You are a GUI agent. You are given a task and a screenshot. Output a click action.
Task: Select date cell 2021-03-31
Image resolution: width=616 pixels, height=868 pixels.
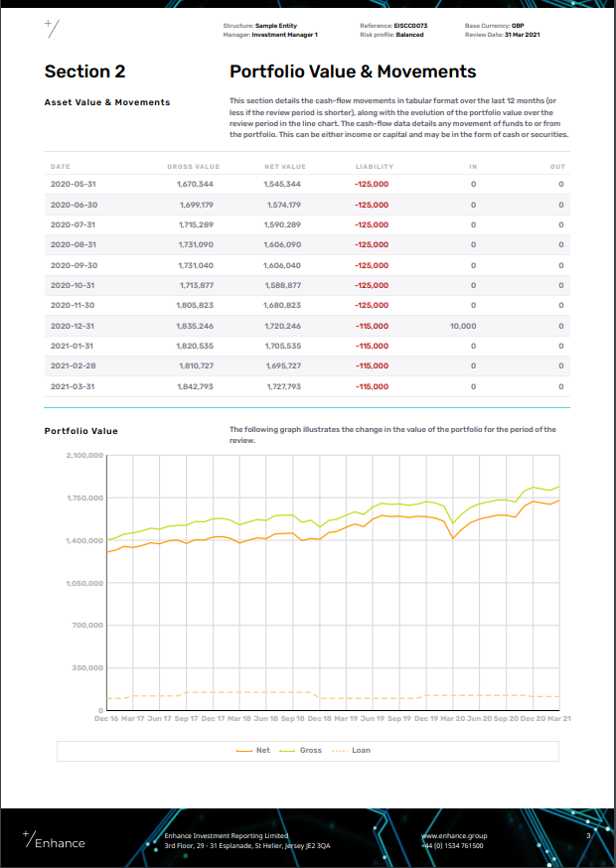(x=74, y=386)
